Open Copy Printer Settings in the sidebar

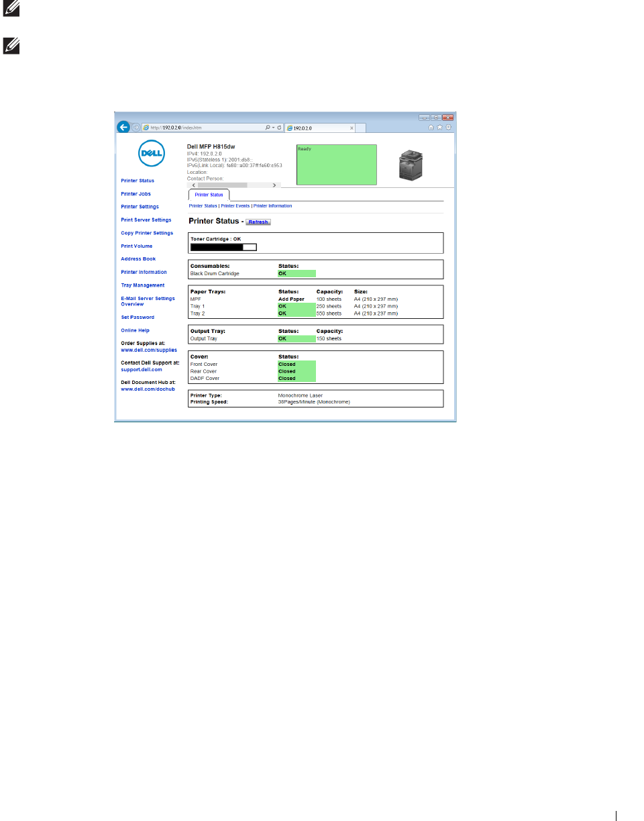pyautogui.click(x=147, y=233)
